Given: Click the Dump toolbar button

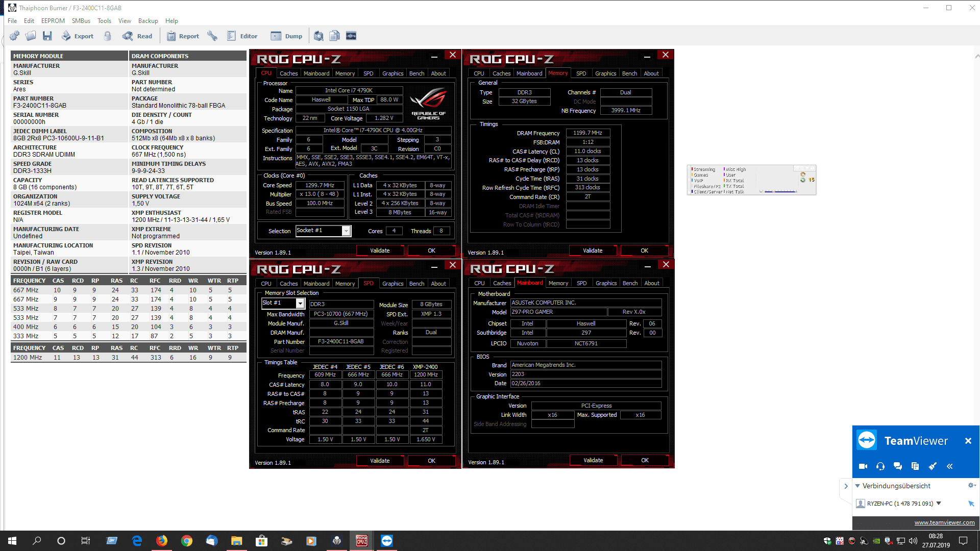Looking at the screenshot, I should click(286, 36).
